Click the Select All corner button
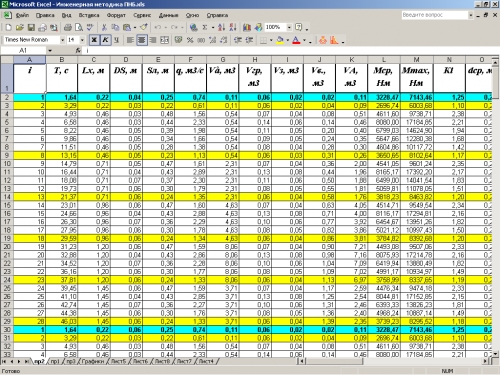Screen dimensions: 500x375 click(7, 60)
